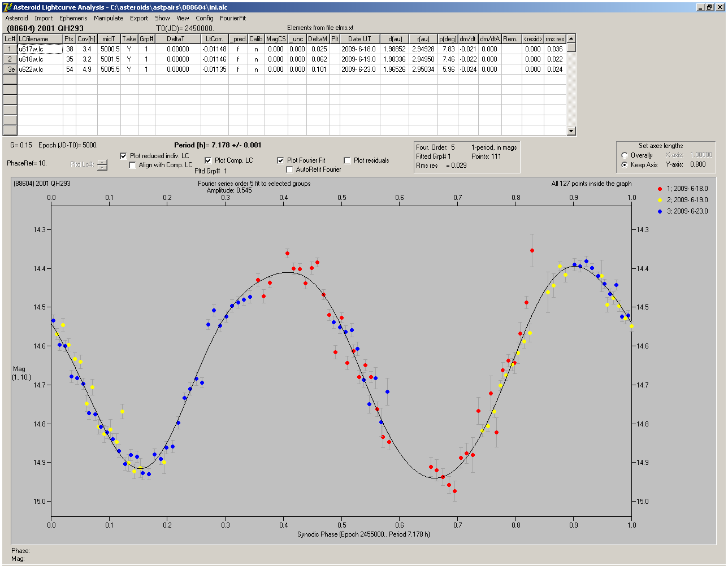Click LtCorr value -0.01148 cell
728x566 pixels.
[x=215, y=49]
